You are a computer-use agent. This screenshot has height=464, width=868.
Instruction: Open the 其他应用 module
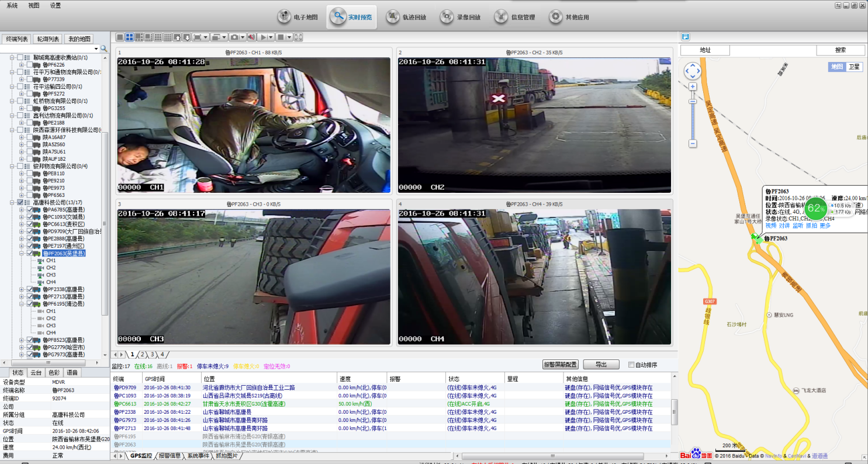[x=569, y=17]
